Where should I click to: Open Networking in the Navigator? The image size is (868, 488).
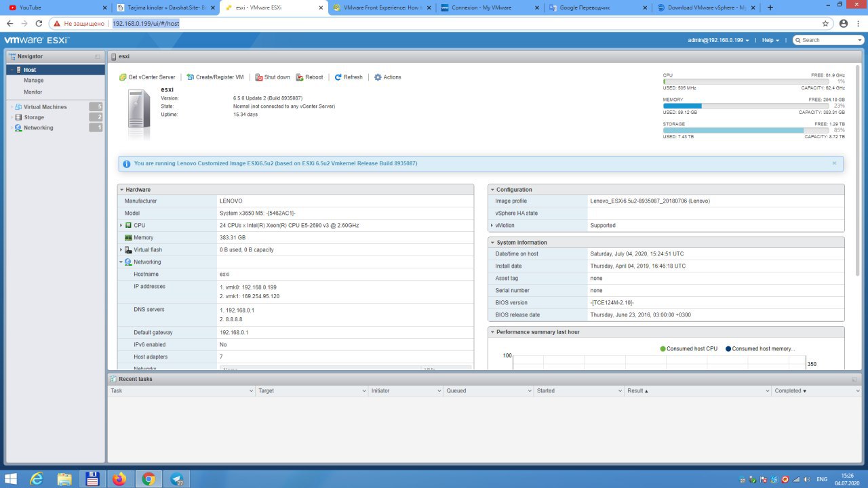tap(38, 128)
